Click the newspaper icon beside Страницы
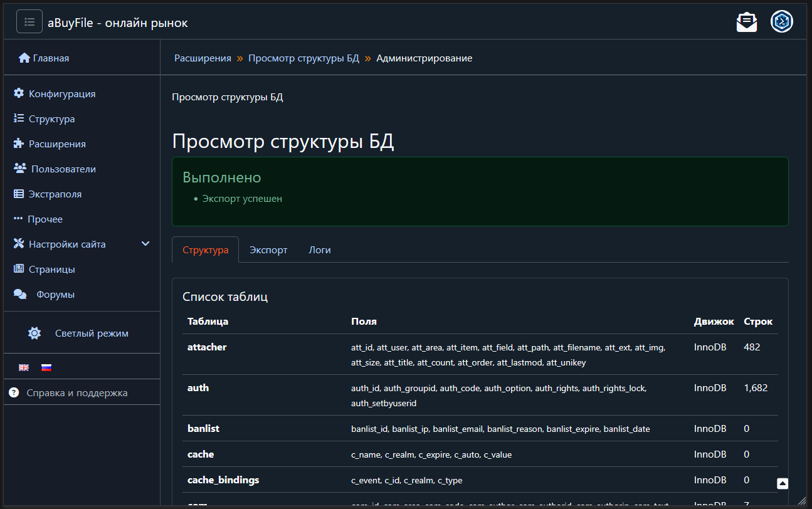The height and width of the screenshot is (509, 812). coord(19,269)
